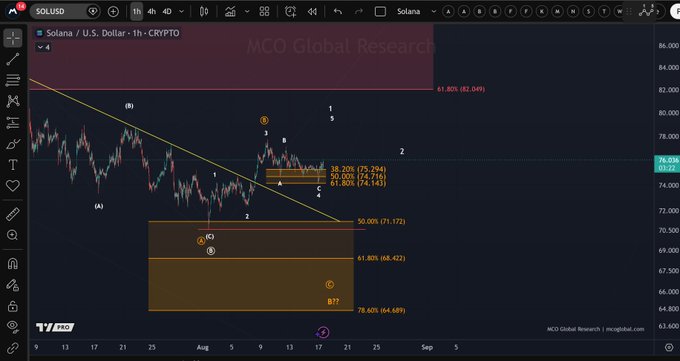Click the Elliott wave tool in top bar
Image resolution: width=680 pixels, height=361 pixels.
646,11
